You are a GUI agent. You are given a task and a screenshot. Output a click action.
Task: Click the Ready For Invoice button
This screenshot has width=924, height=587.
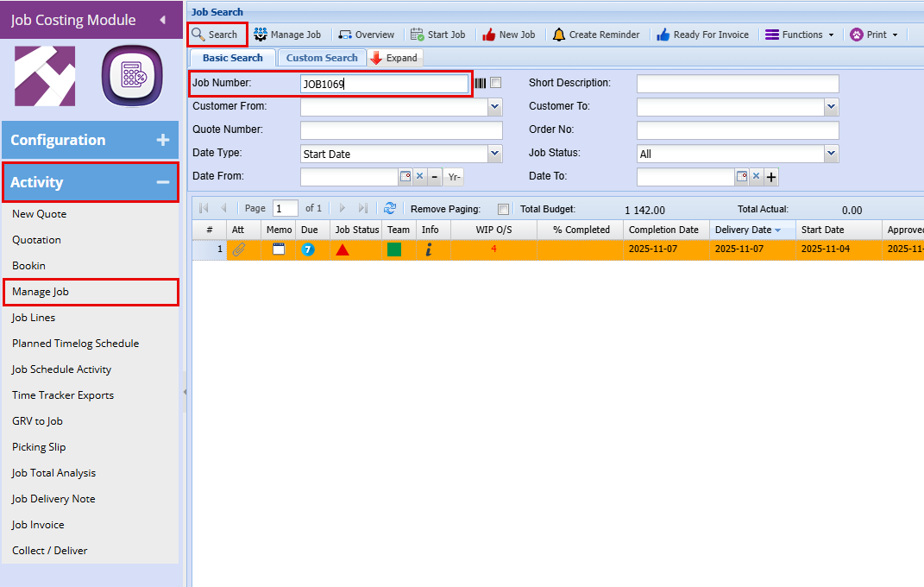coord(702,35)
